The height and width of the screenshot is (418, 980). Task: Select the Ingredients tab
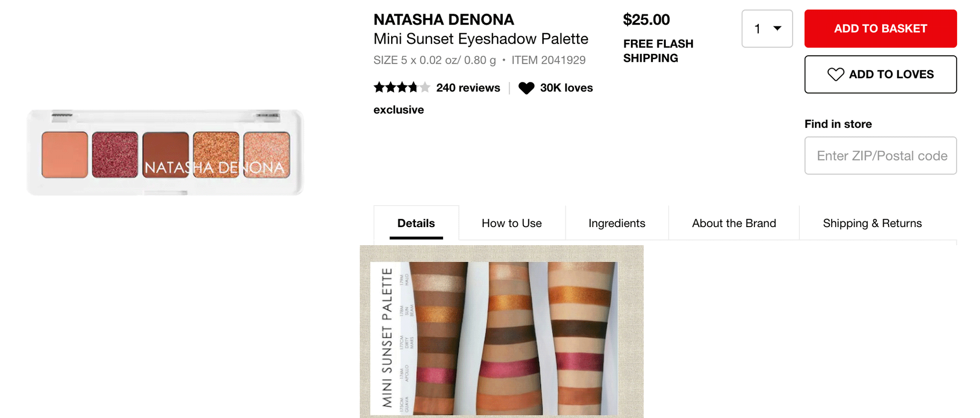coord(617,223)
